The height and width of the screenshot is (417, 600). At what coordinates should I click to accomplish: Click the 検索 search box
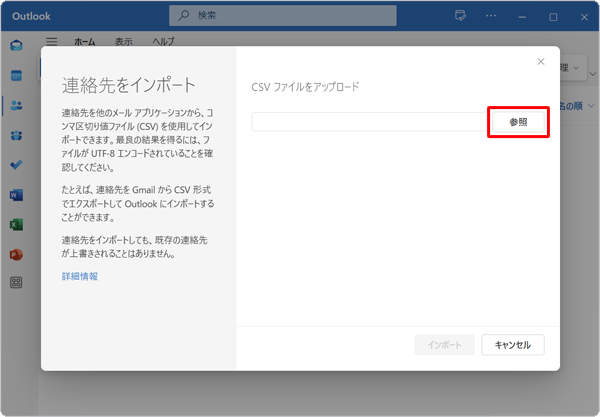pyautogui.click(x=282, y=15)
